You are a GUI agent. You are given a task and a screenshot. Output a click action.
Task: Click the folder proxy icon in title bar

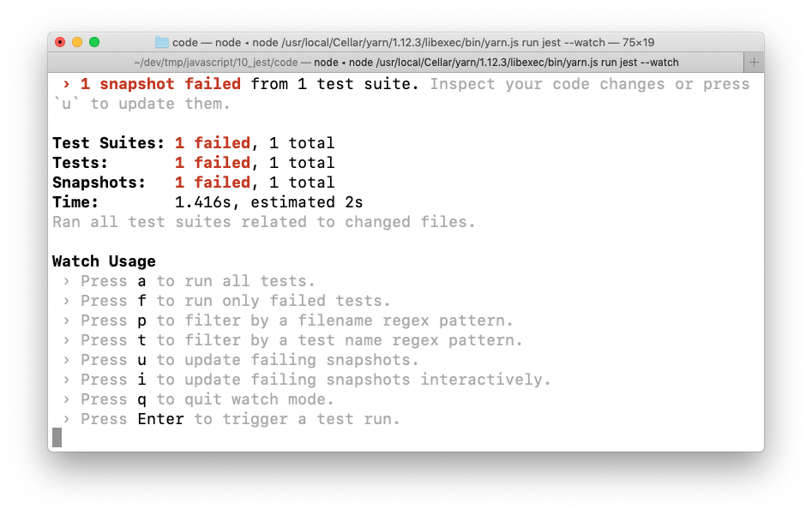tap(161, 42)
